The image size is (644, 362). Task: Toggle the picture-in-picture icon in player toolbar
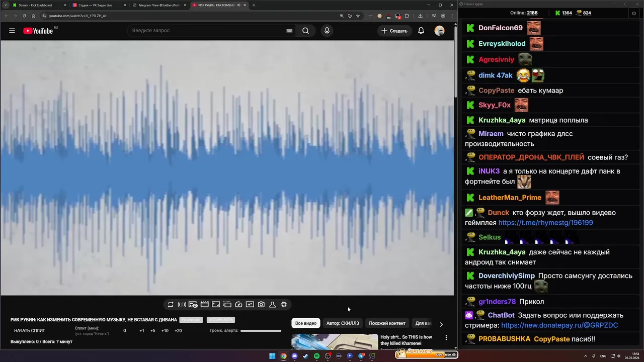[x=216, y=305]
